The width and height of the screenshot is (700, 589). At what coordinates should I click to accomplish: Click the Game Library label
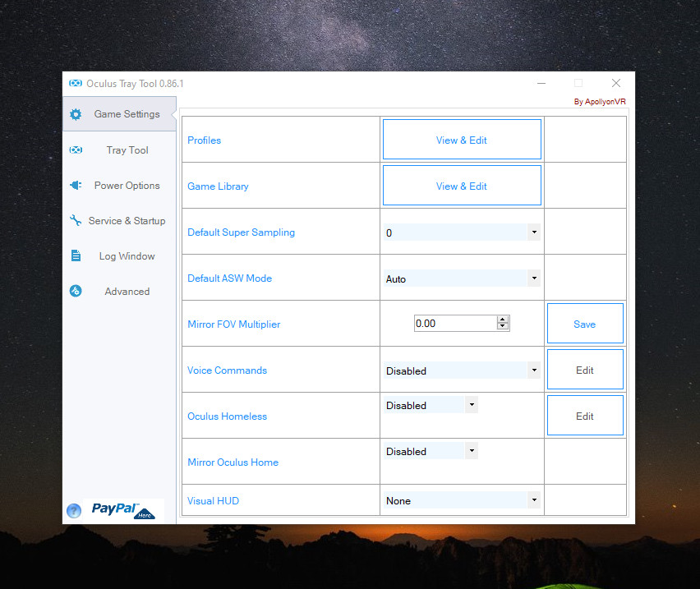click(x=218, y=186)
